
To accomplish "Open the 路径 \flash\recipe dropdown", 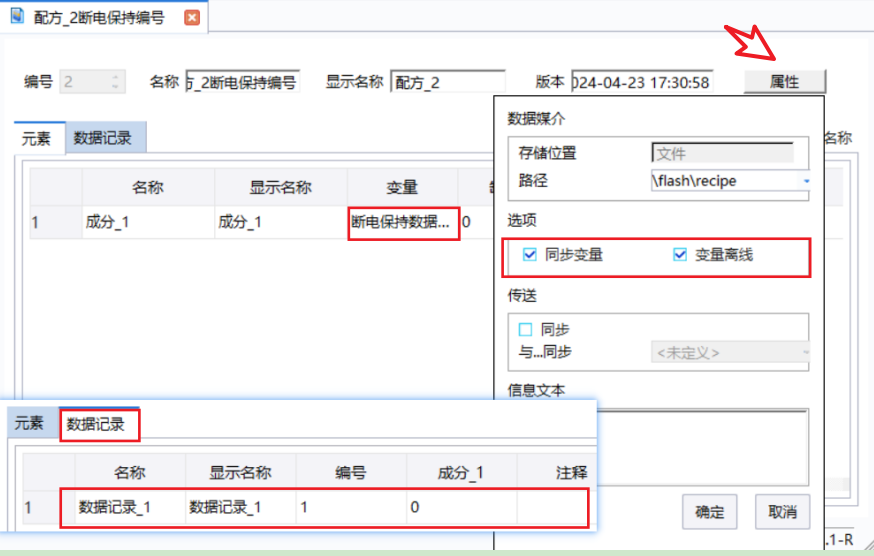I will pos(806,181).
